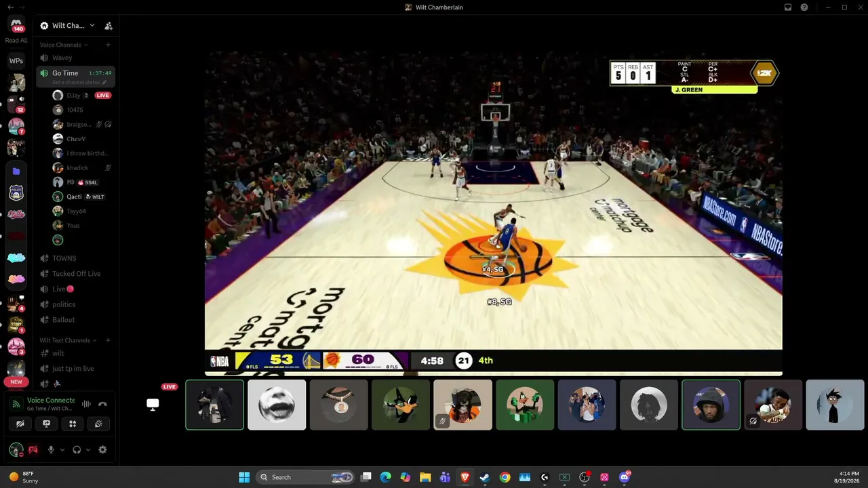Select user 10475 in voice list
Image resolution: width=868 pixels, height=488 pixels.
[x=82, y=110]
